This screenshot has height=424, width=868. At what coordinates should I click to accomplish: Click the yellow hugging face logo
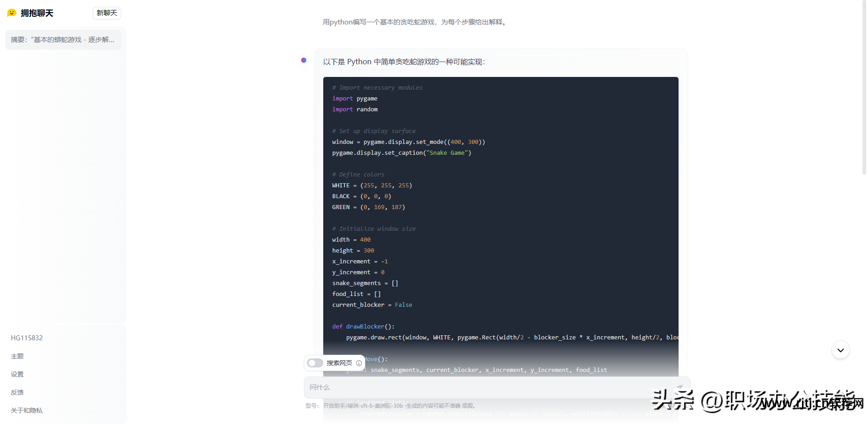(x=12, y=13)
